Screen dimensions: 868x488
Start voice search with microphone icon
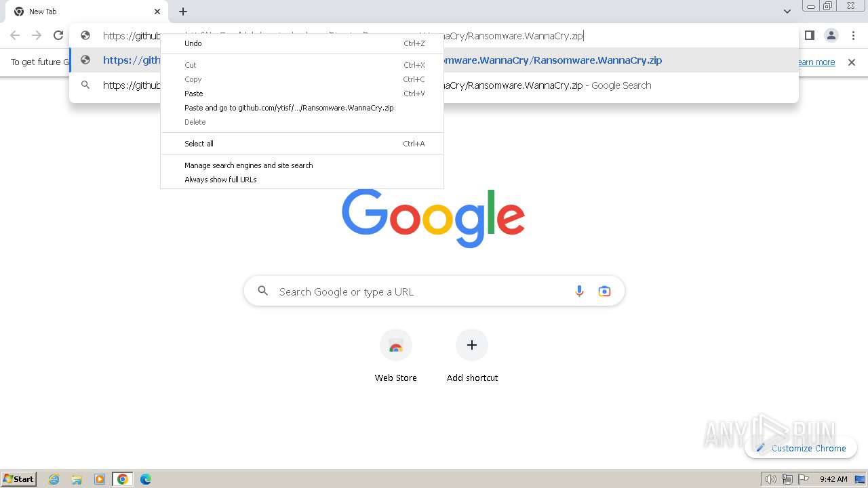click(579, 291)
